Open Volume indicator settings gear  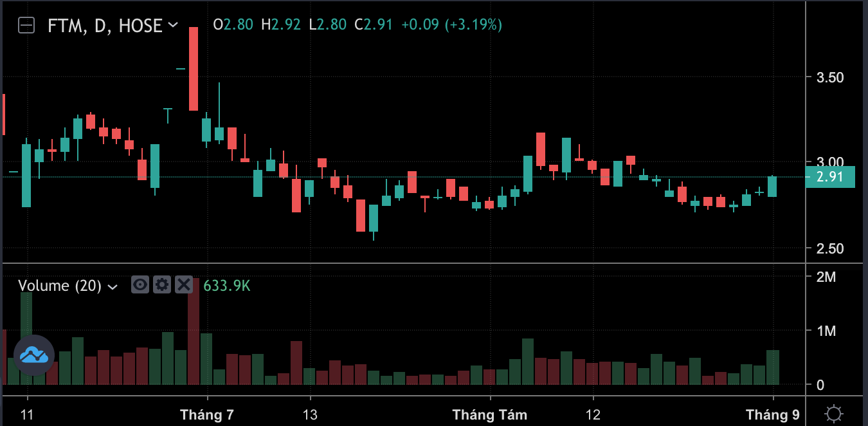(162, 284)
